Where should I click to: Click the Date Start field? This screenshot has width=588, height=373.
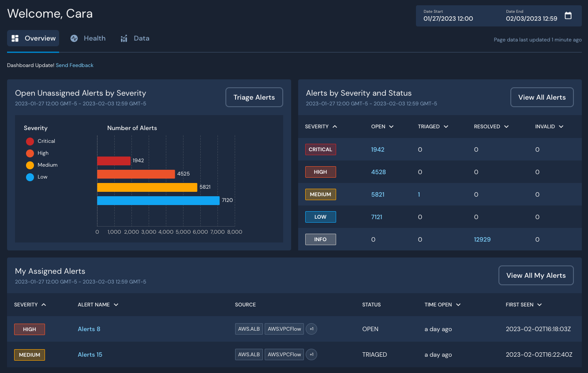pos(448,16)
